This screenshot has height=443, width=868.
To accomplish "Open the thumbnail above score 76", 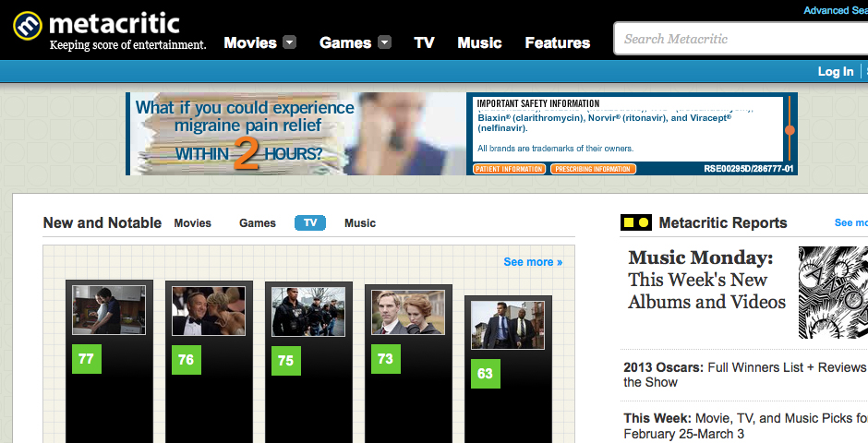I will click(209, 311).
